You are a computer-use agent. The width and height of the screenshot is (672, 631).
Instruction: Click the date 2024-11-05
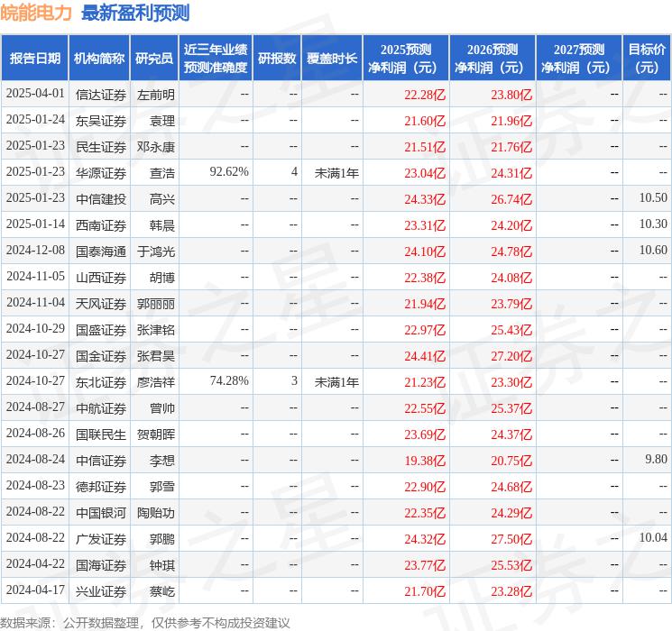35,277
